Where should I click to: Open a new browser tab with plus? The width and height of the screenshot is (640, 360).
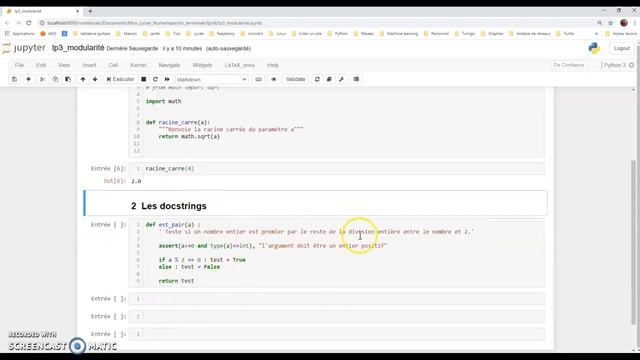(90, 11)
